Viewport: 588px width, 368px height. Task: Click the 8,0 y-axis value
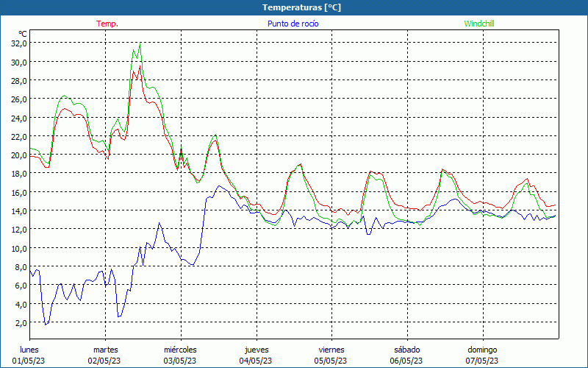[x=21, y=267]
